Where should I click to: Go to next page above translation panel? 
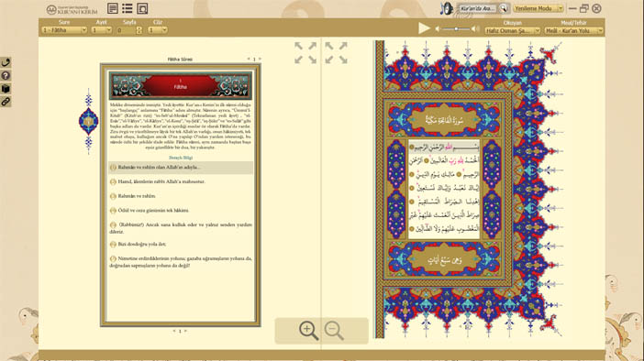click(260, 59)
